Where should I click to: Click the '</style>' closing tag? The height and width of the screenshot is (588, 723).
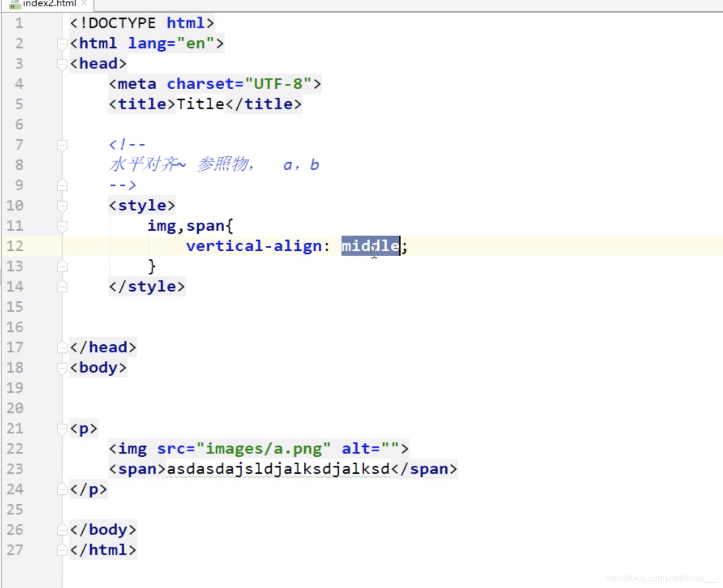pos(147,286)
